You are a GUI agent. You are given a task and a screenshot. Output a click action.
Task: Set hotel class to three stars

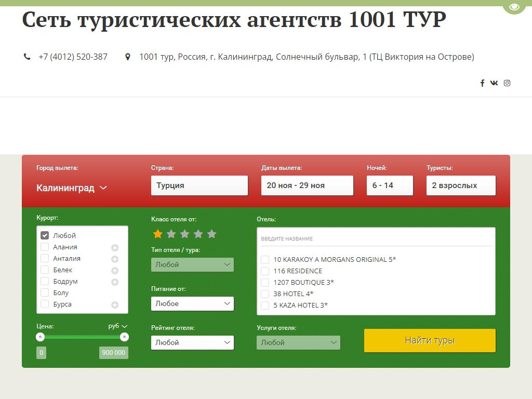[184, 234]
